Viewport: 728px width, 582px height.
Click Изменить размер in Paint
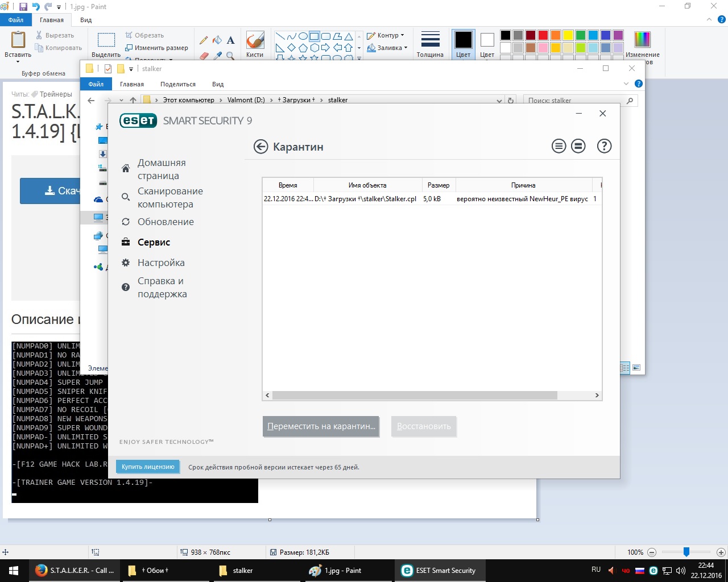pyautogui.click(x=156, y=48)
